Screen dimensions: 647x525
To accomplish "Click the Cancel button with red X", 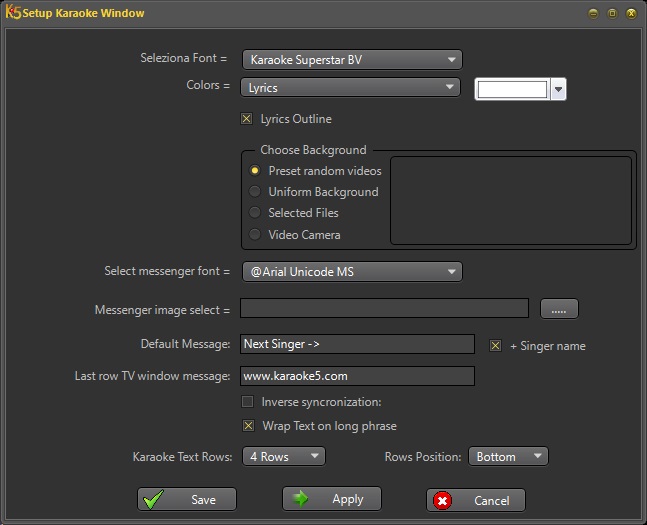I will point(475,500).
